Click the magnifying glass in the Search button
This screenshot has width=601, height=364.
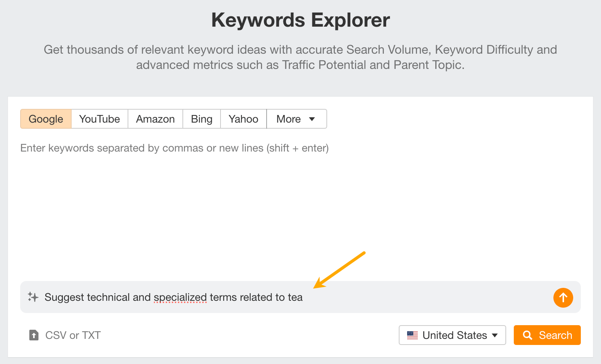pyautogui.click(x=528, y=335)
